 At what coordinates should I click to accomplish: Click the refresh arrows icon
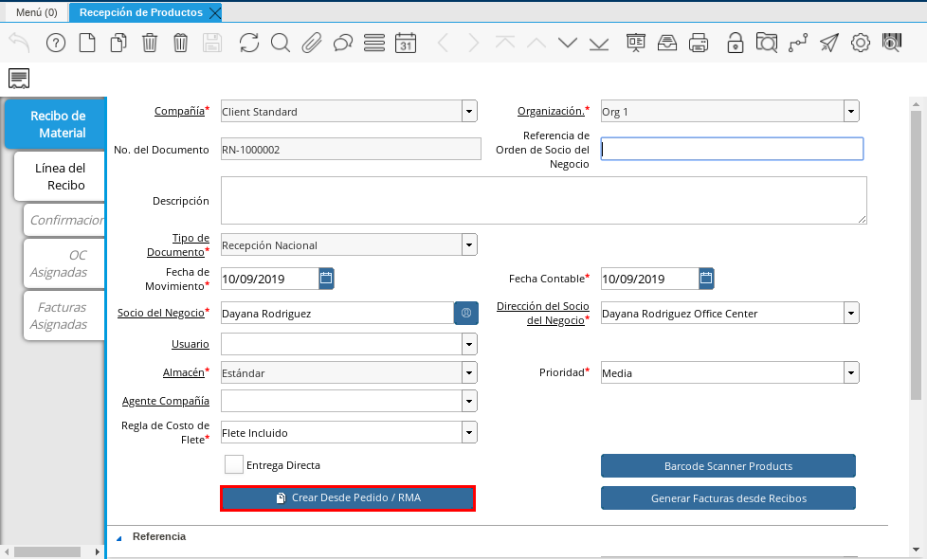tap(248, 43)
